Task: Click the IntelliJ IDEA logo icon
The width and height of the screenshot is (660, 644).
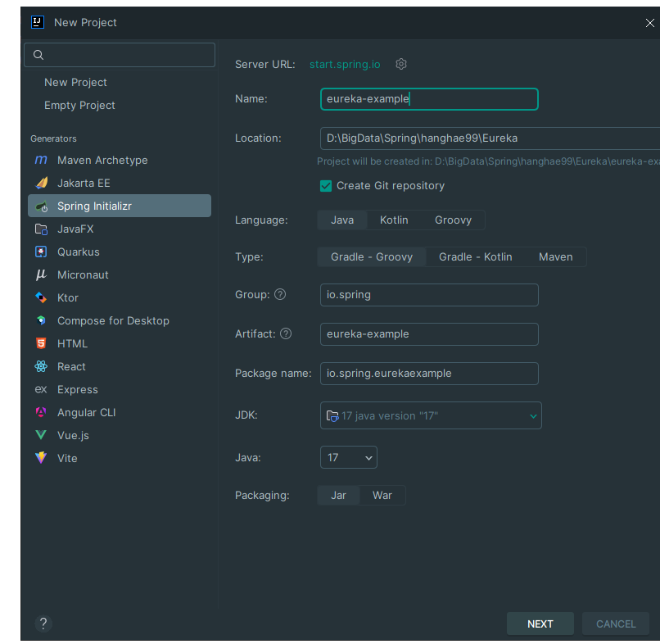Action: pyautogui.click(x=38, y=22)
